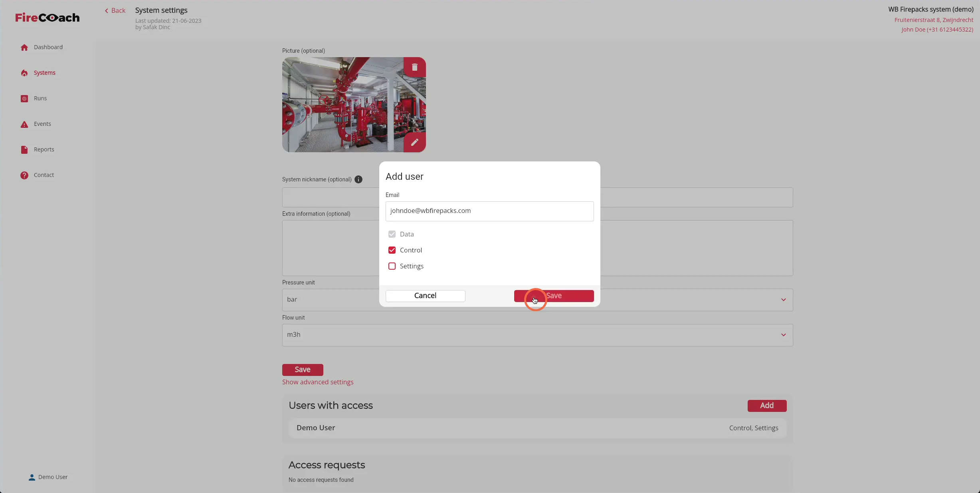Click the Events warning triangle icon

(24, 124)
